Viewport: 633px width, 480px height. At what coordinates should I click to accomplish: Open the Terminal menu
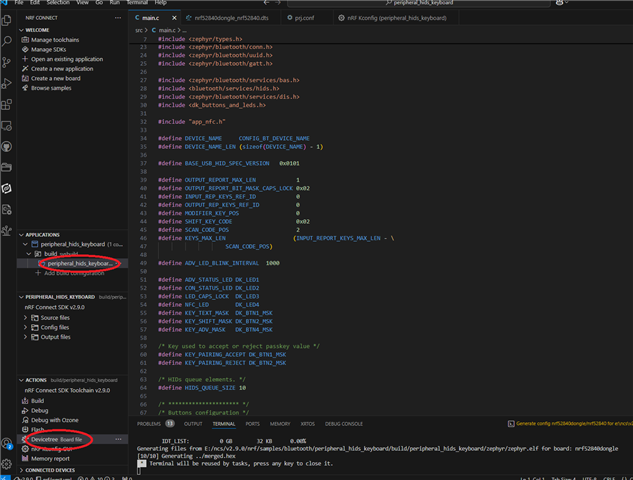pos(137,2)
